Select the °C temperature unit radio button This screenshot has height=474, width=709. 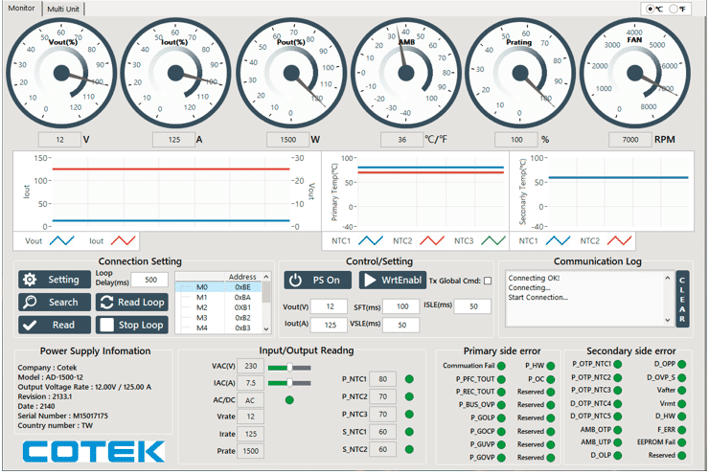click(650, 9)
